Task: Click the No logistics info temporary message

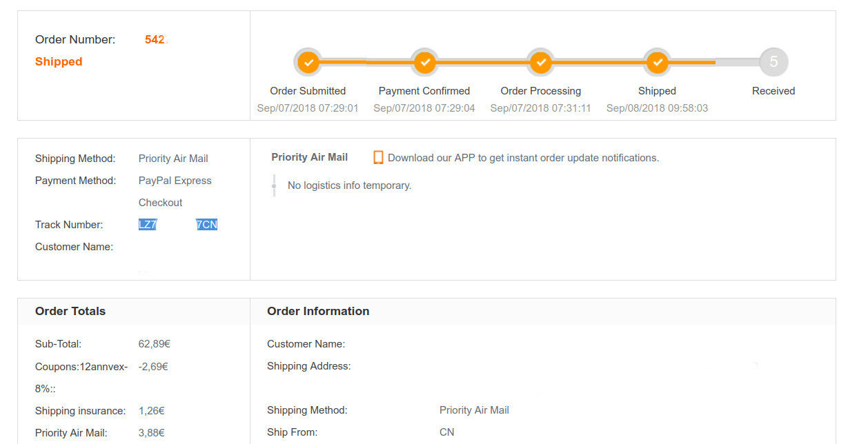Action: [349, 185]
